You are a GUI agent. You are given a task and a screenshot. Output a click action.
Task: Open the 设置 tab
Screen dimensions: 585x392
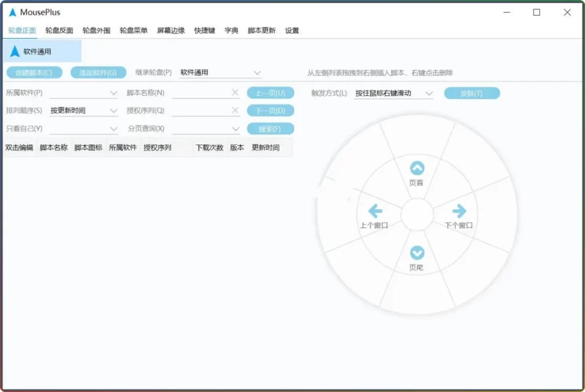pos(292,30)
